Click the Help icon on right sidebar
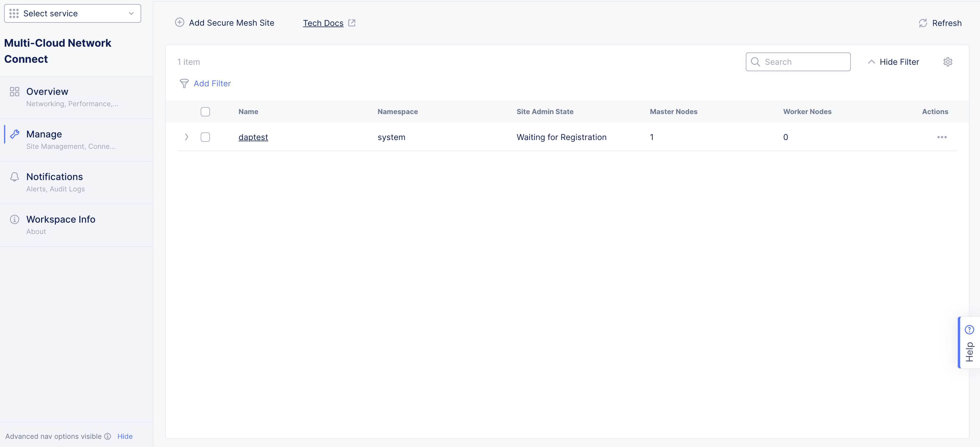This screenshot has height=447, width=980. point(969,329)
